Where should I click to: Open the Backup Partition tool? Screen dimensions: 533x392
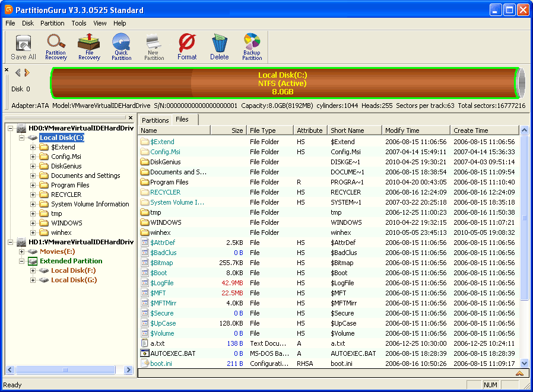[252, 47]
